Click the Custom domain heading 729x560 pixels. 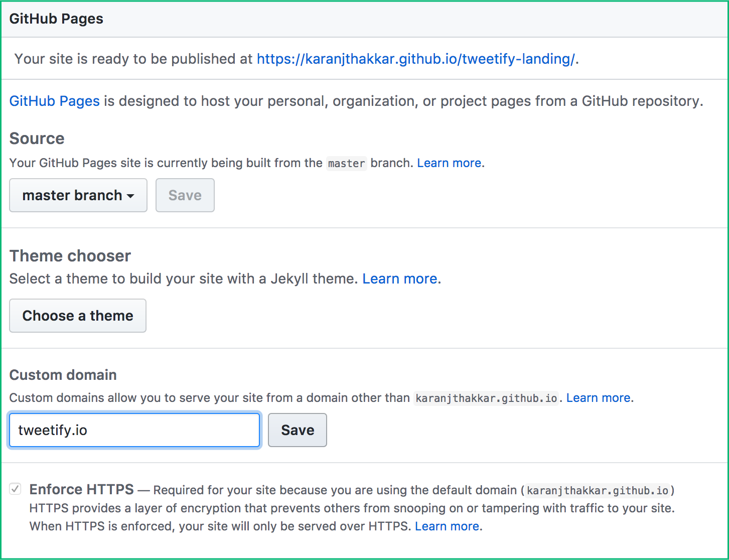coord(63,375)
